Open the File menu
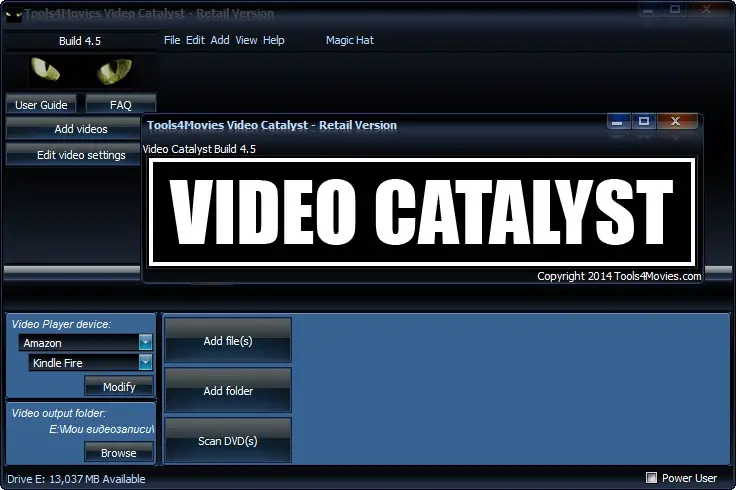 click(172, 40)
